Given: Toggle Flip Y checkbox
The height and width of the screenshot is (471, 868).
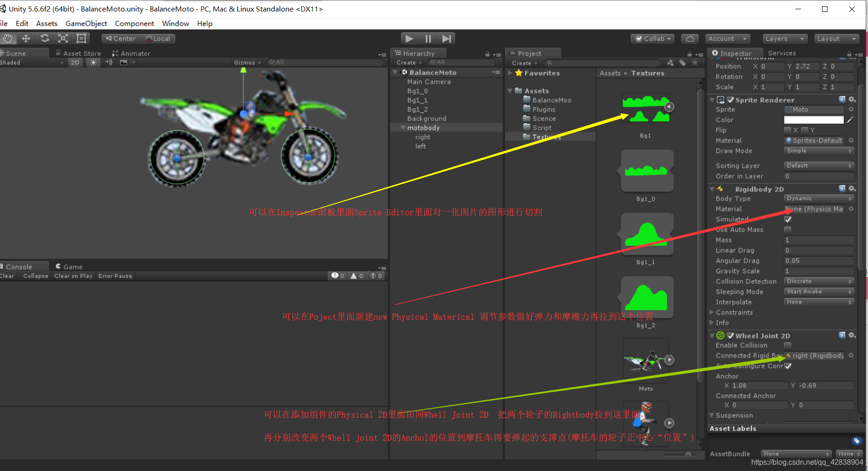Looking at the screenshot, I should coord(805,130).
